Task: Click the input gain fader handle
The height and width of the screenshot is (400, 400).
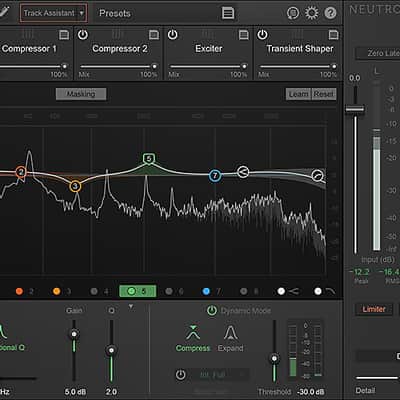Action: click(355, 109)
